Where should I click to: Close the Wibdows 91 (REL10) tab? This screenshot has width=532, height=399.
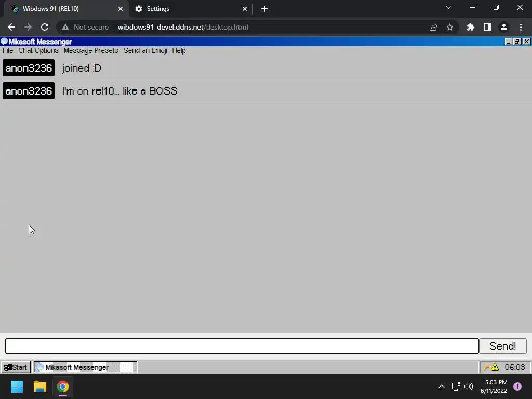(x=121, y=9)
